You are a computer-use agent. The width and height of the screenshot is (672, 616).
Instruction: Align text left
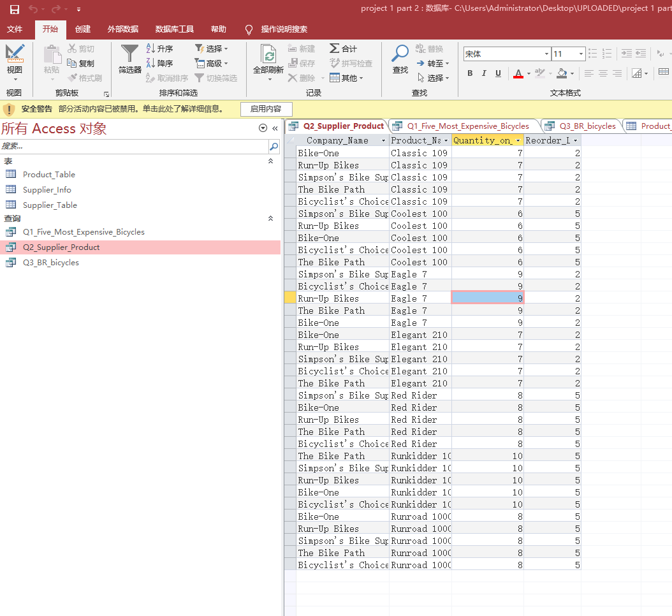(x=589, y=73)
